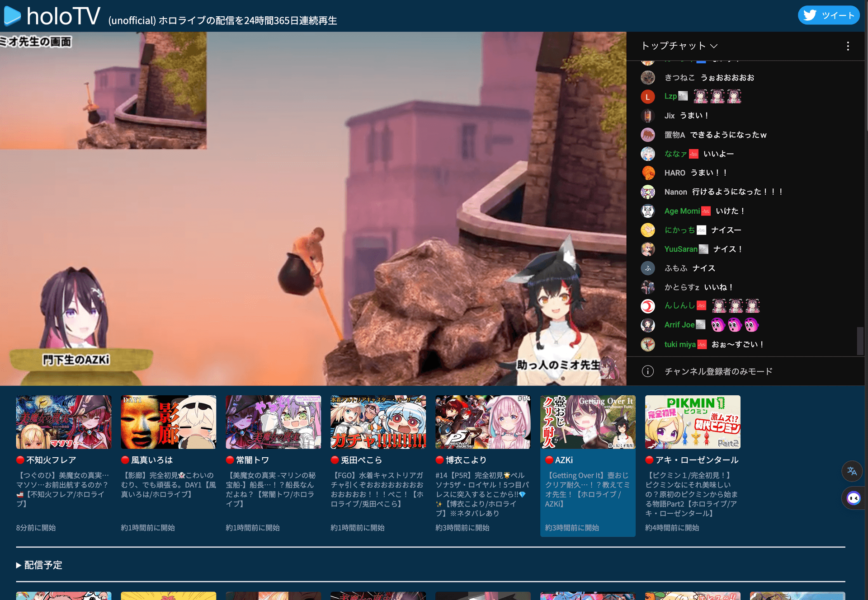The height and width of the screenshot is (600, 868).
Task: Click Nanon's chat avatar
Action: pyautogui.click(x=648, y=192)
